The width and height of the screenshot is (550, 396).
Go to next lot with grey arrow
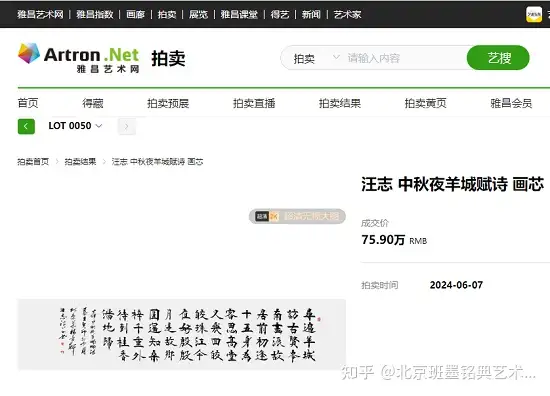127,126
